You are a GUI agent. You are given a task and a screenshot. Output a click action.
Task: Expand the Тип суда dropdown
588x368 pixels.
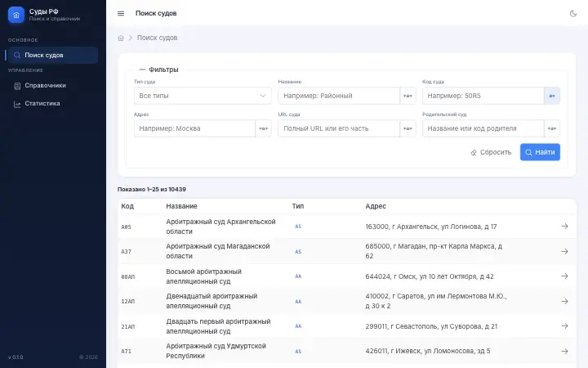[203, 96]
